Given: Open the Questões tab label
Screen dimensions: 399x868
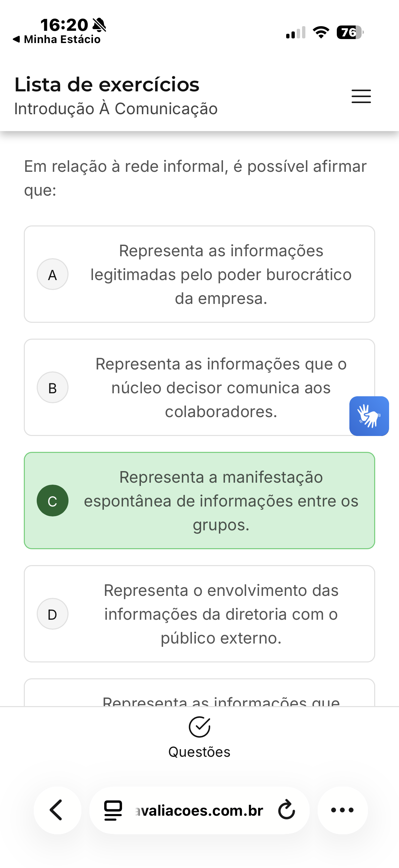Looking at the screenshot, I should (x=199, y=752).
